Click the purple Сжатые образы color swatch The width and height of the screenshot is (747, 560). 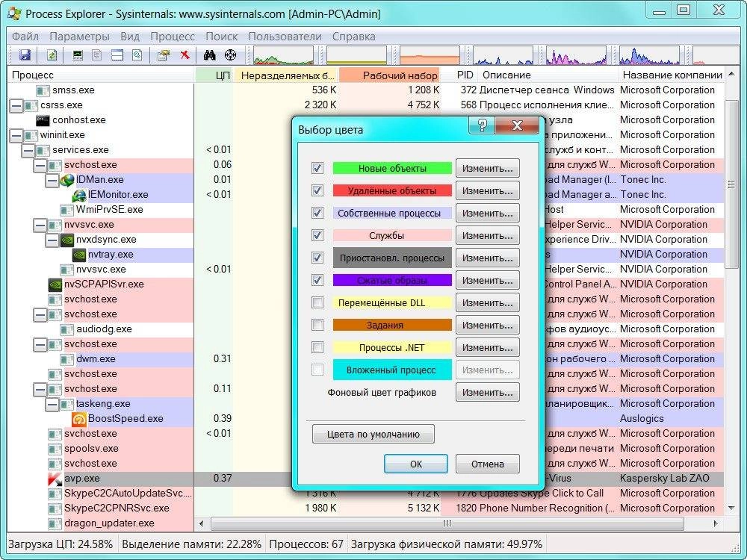pyautogui.click(x=392, y=280)
